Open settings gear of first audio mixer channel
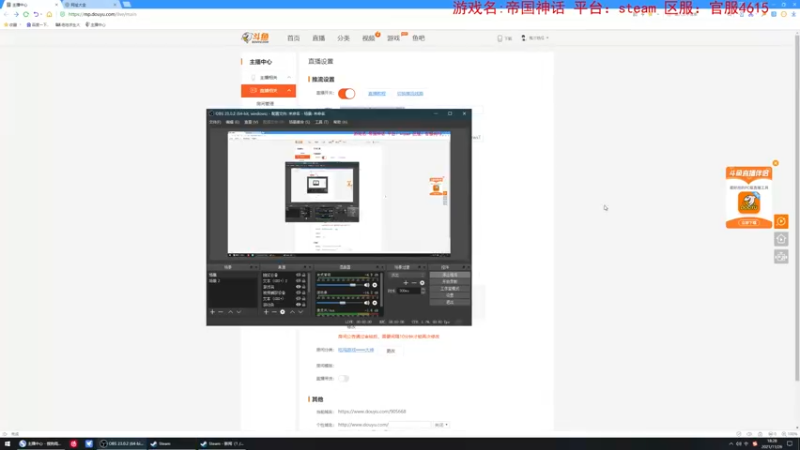Screen dimensions: 800x450 [375, 285]
